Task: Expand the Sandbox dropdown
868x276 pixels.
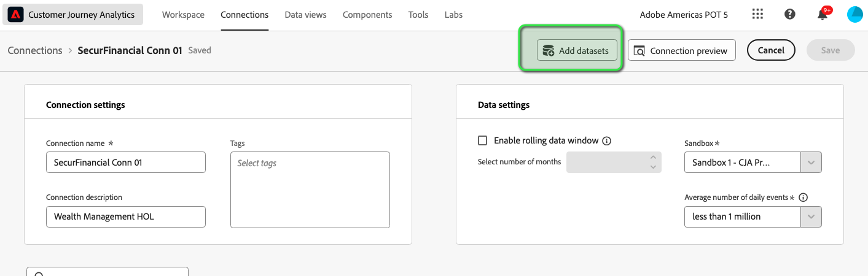Action: coord(811,163)
